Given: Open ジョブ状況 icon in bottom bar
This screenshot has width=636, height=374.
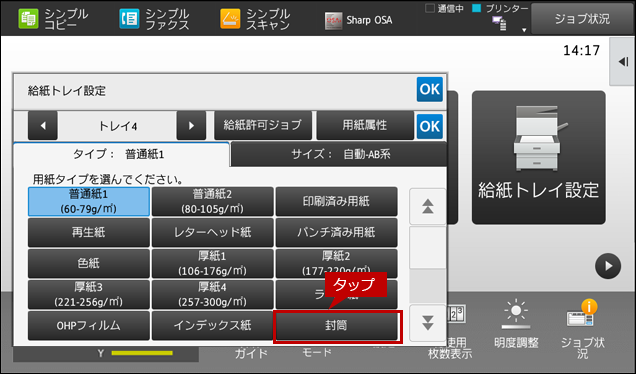Looking at the screenshot, I should pyautogui.click(x=582, y=329).
